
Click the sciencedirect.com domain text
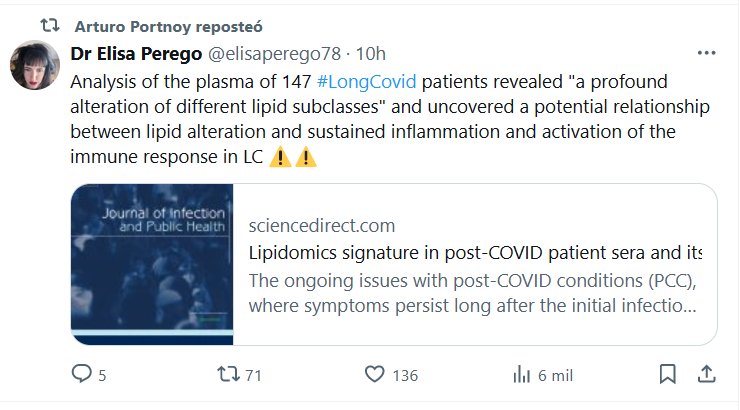point(321,225)
